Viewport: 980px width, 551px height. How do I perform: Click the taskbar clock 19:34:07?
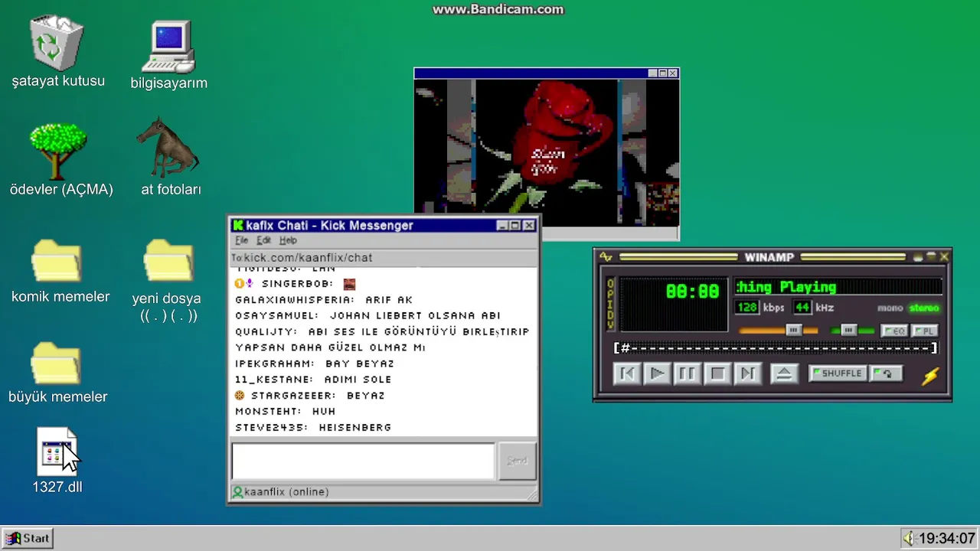click(947, 539)
